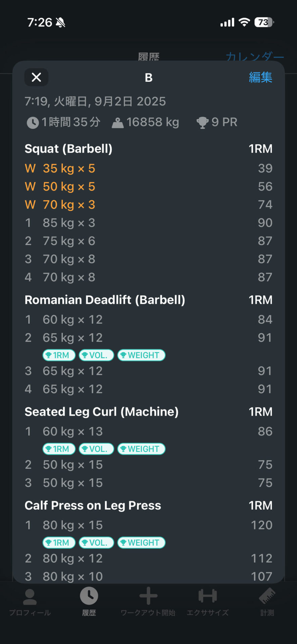Tap the weight volume 16858 kg icon

click(x=117, y=123)
